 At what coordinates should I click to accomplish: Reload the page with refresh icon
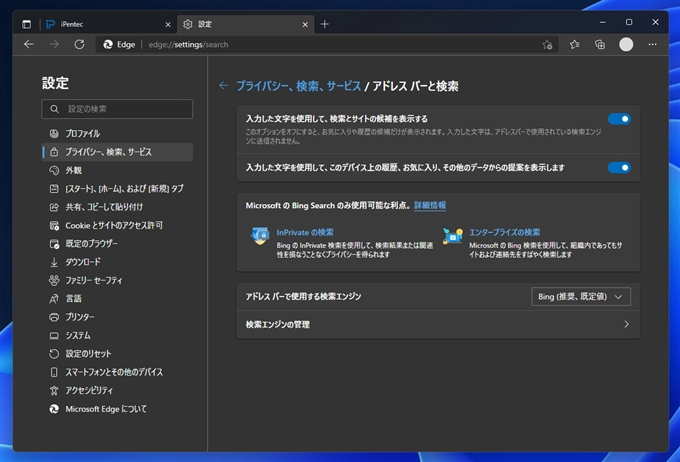tap(79, 44)
